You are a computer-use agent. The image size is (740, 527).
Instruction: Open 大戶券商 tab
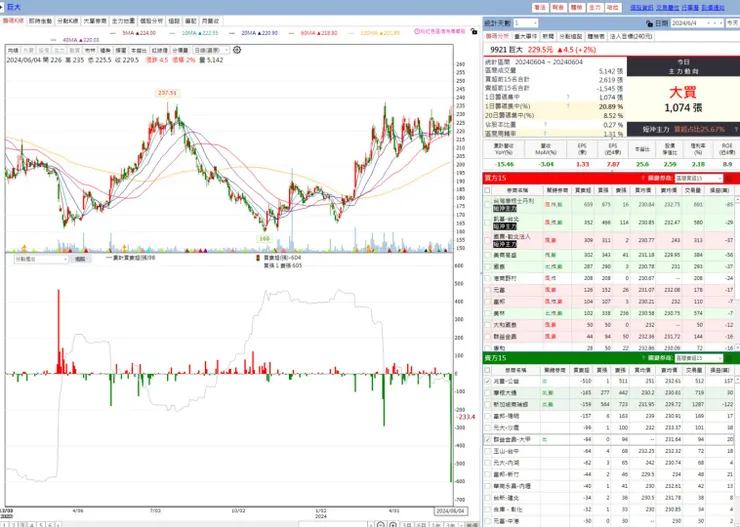pos(95,21)
